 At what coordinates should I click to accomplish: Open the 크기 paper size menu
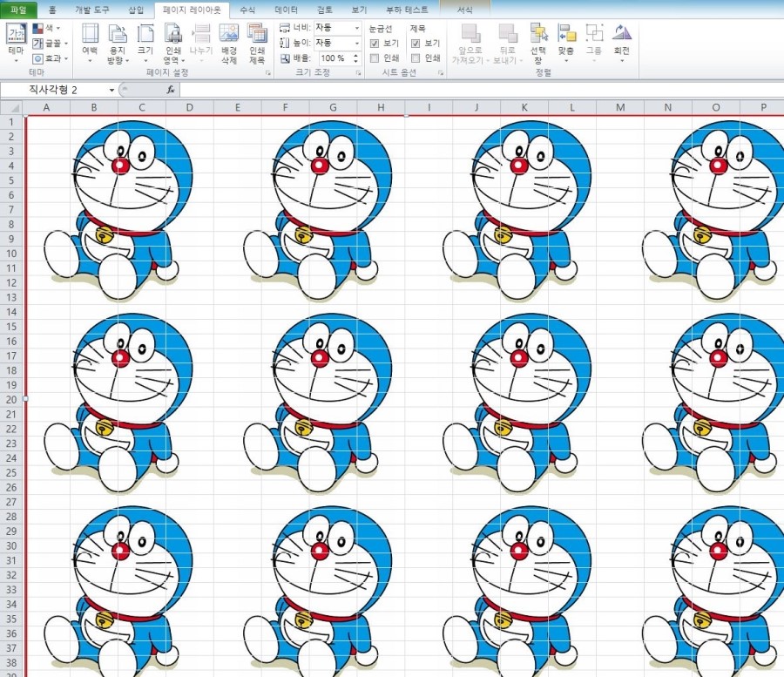(x=145, y=44)
